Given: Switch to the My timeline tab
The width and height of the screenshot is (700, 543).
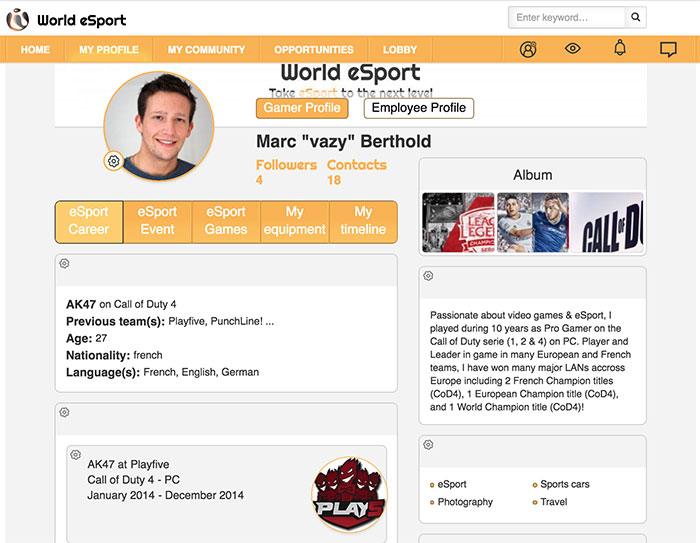Looking at the screenshot, I should 363,222.
